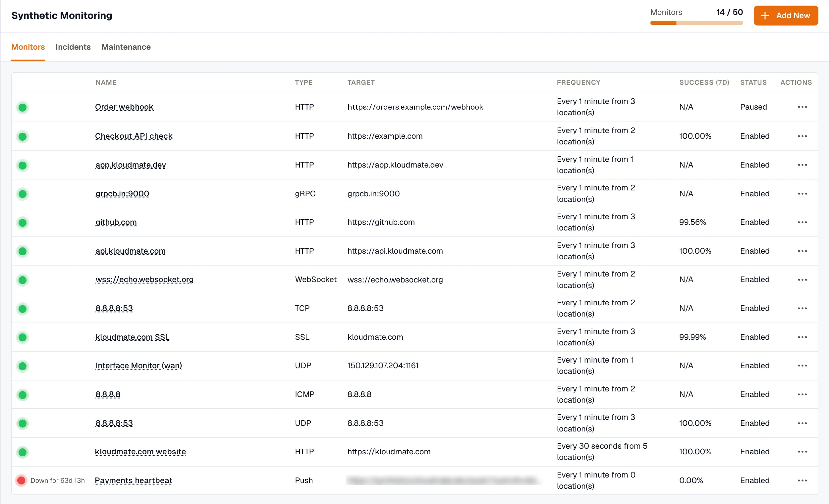The width and height of the screenshot is (829, 504).
Task: Open the app.kloudmate.dev monitor link
Action: tap(131, 165)
